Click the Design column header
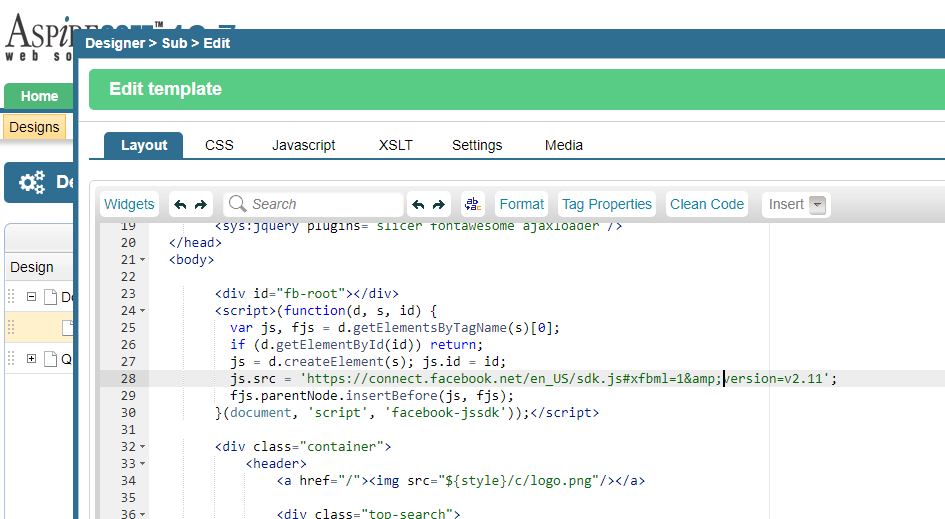Screen dimensions: 945x519 point(32,267)
